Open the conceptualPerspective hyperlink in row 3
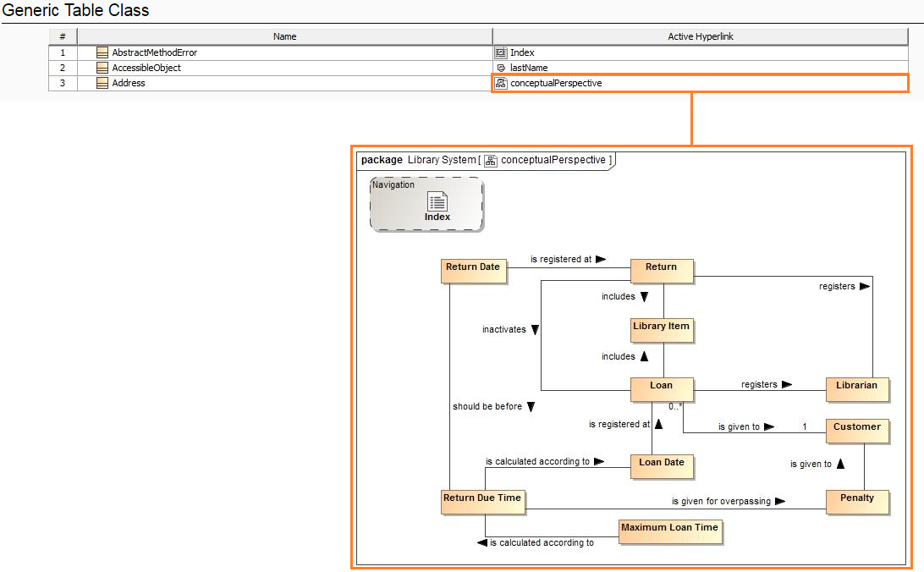The height and width of the screenshot is (572, 924). tap(556, 83)
